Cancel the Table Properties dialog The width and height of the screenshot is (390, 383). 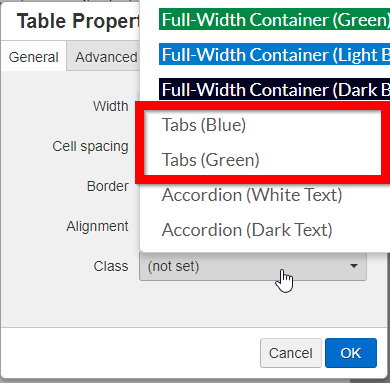point(291,353)
